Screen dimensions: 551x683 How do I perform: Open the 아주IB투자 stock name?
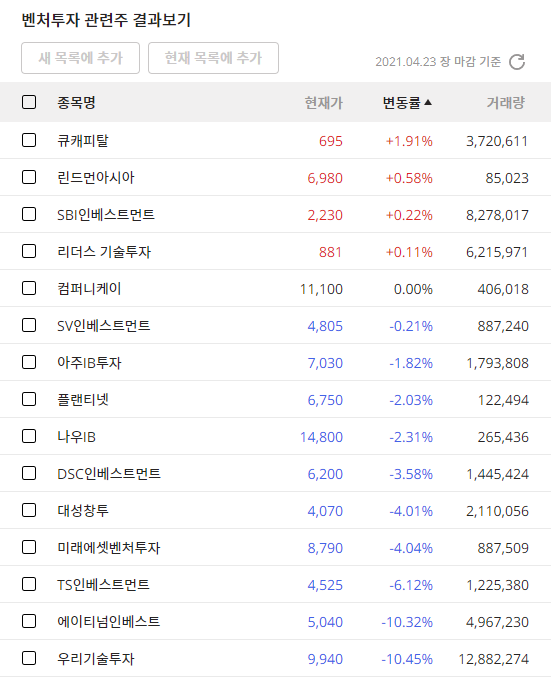[89, 363]
